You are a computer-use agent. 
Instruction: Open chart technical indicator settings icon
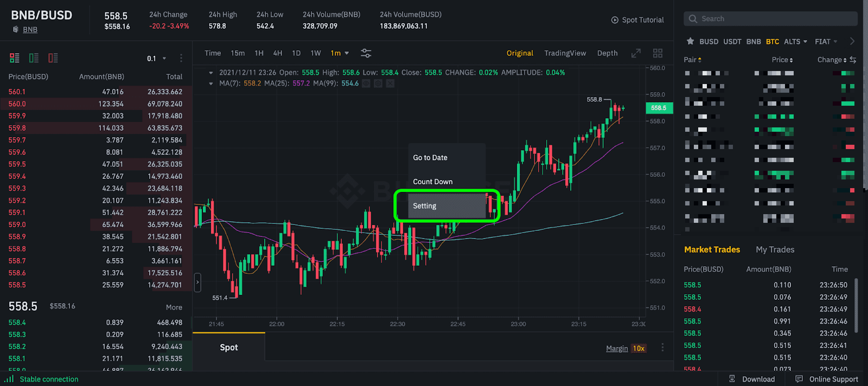[x=366, y=53]
